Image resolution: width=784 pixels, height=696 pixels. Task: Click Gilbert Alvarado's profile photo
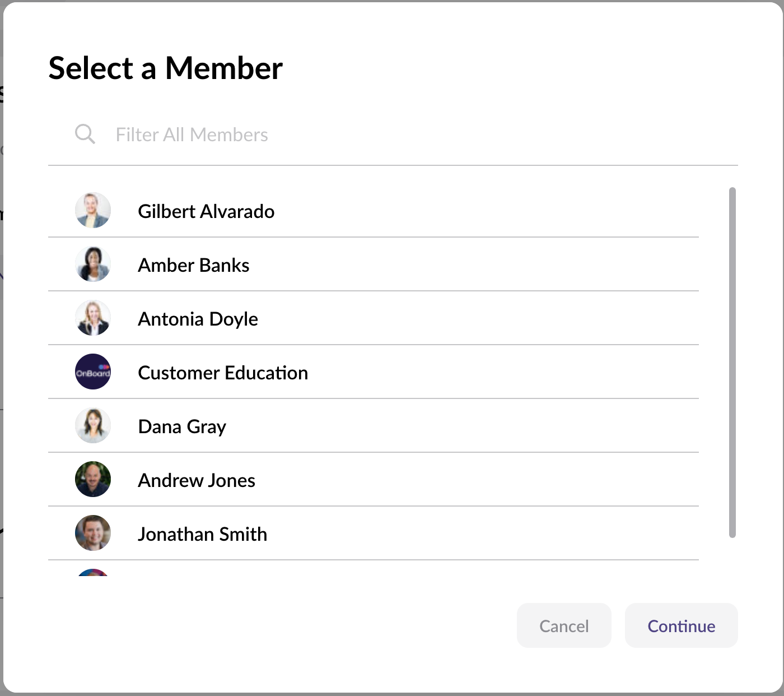93,211
